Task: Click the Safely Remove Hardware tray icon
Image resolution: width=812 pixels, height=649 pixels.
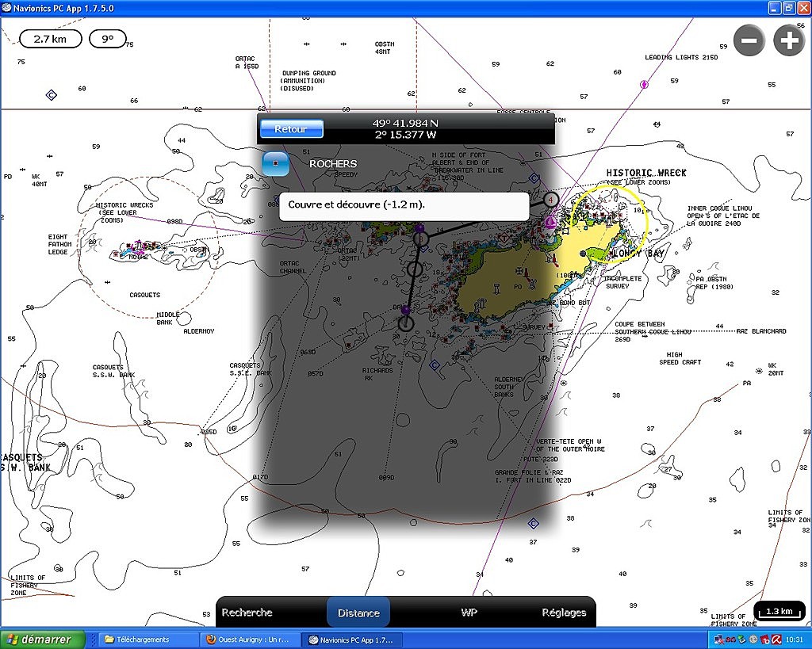Action: click(x=742, y=639)
